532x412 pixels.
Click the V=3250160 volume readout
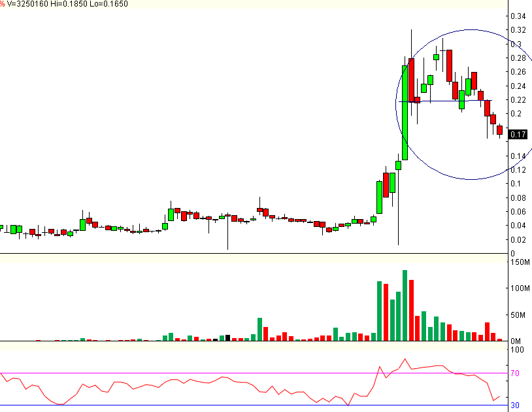click(x=27, y=4)
